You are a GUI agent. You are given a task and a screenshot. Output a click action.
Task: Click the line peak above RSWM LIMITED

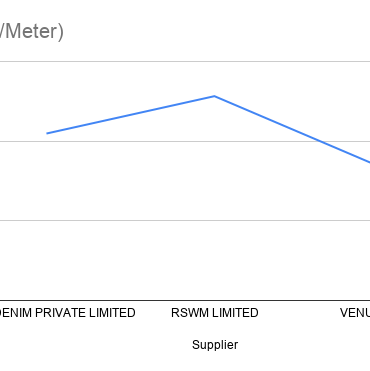pyautogui.click(x=214, y=96)
